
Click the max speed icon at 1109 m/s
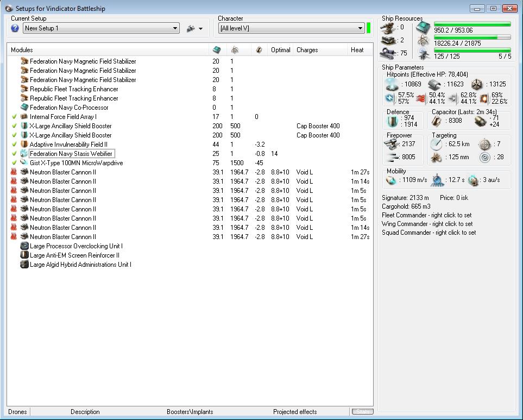coord(391,180)
